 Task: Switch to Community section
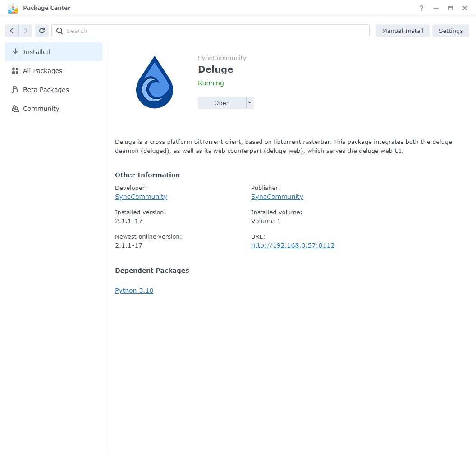(x=54, y=109)
